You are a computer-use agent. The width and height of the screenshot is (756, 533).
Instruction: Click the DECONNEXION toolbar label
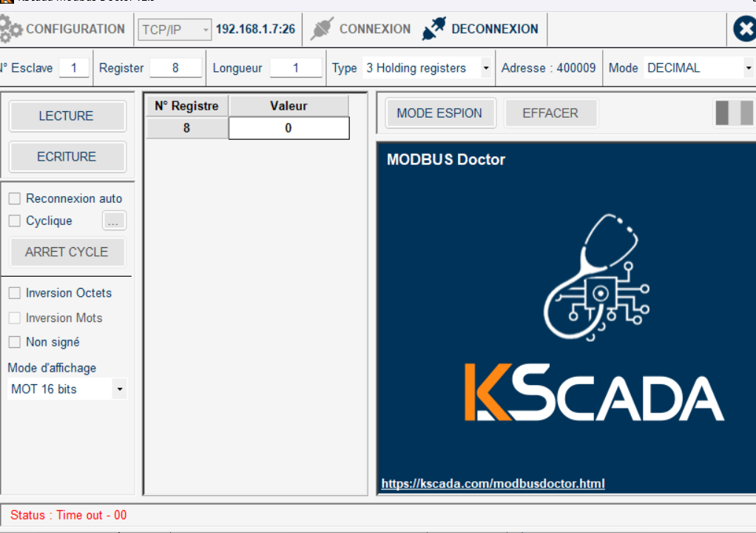[x=495, y=29]
